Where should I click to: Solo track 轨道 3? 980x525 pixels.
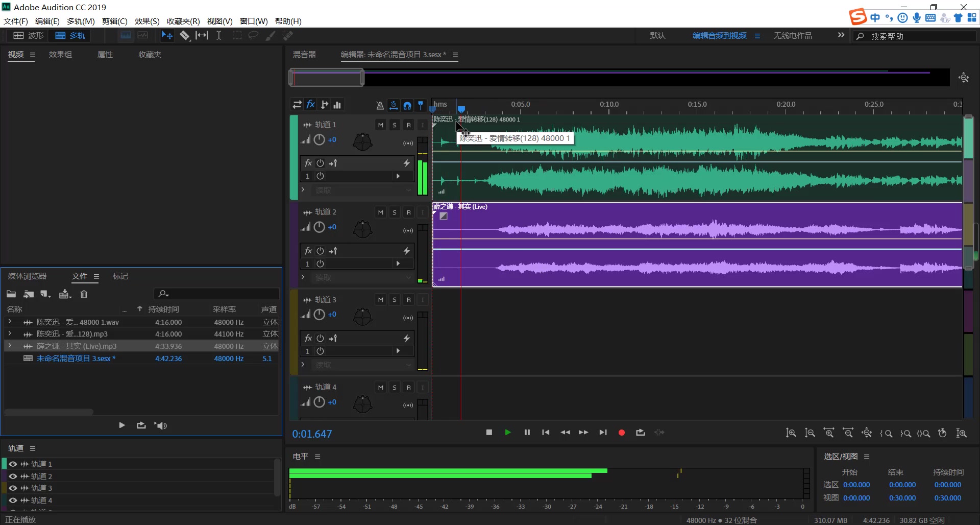click(x=395, y=300)
